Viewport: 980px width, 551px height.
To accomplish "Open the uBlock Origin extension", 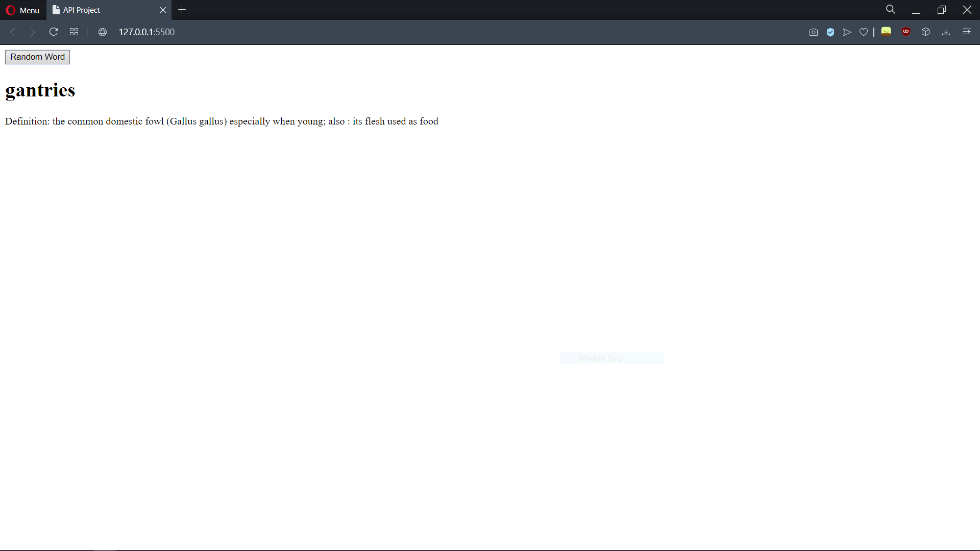I will (x=906, y=32).
